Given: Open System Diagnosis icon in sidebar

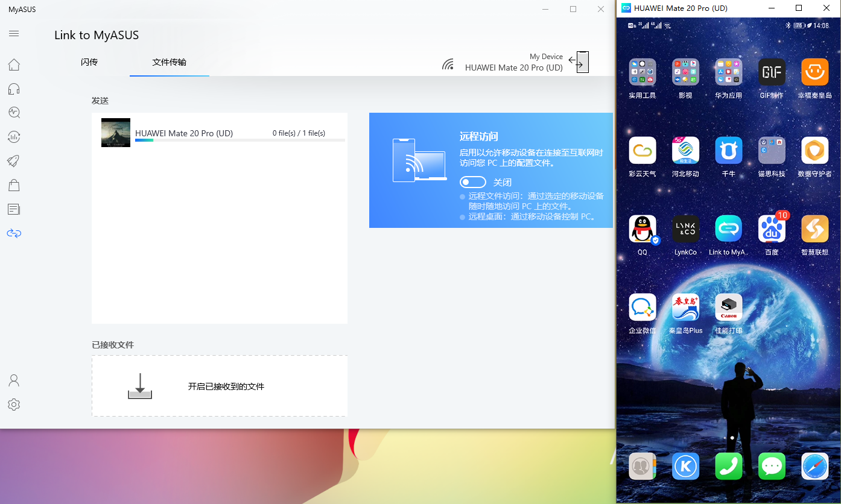Looking at the screenshot, I should click(x=14, y=112).
